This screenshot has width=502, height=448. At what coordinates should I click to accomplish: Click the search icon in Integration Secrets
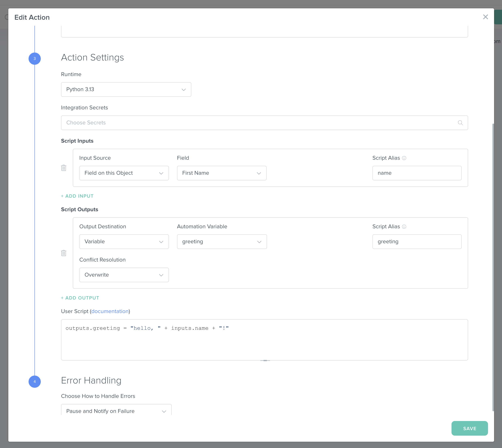460,123
